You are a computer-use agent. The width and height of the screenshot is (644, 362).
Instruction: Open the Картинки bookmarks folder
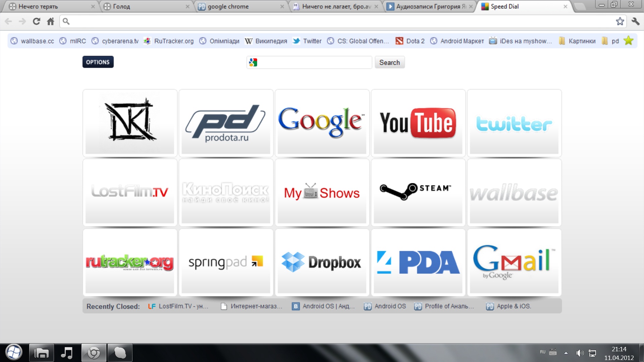577,41
